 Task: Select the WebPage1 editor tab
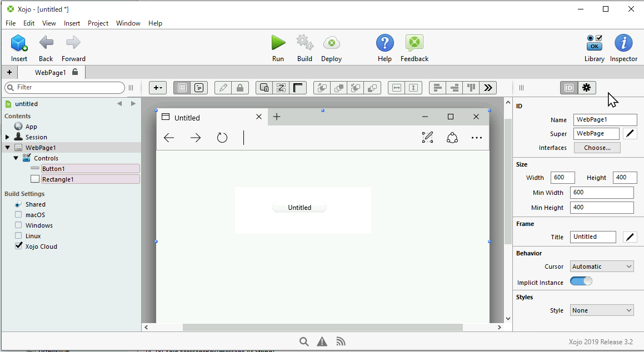51,72
